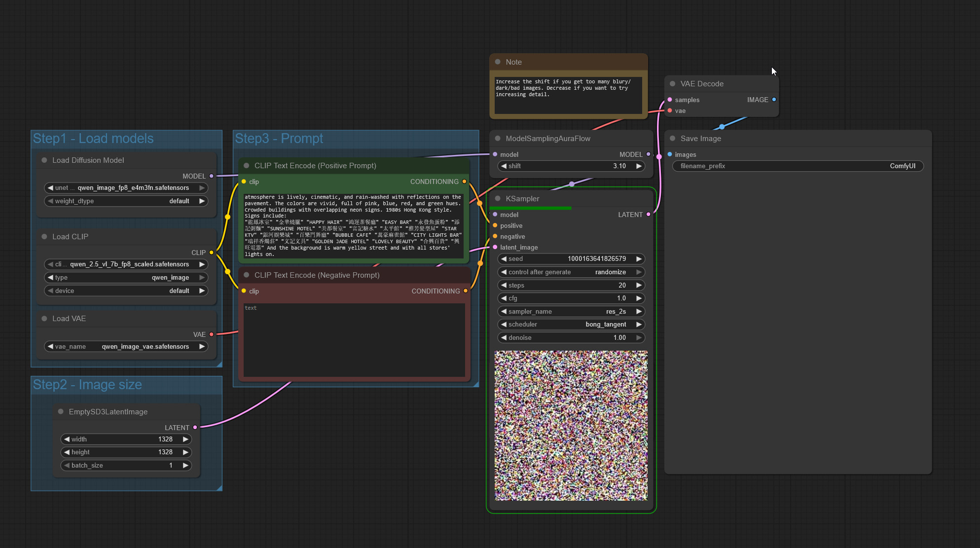
Task: Collapse the Negative Prompt node dot
Action: [247, 275]
